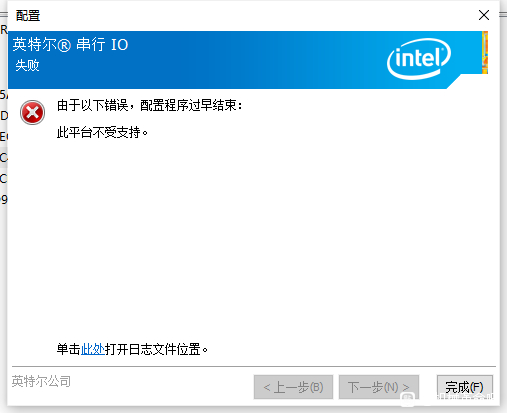Click the 失败 status label
507x413 pixels.
tap(27, 65)
